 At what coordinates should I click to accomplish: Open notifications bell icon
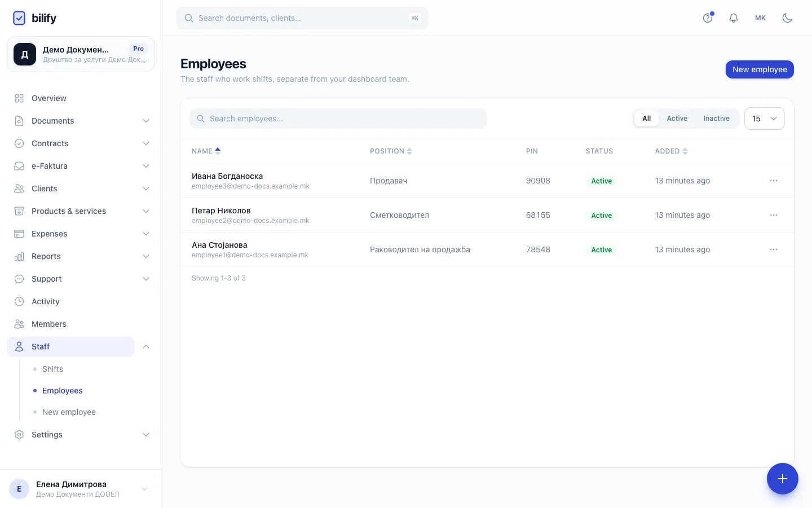coord(734,18)
